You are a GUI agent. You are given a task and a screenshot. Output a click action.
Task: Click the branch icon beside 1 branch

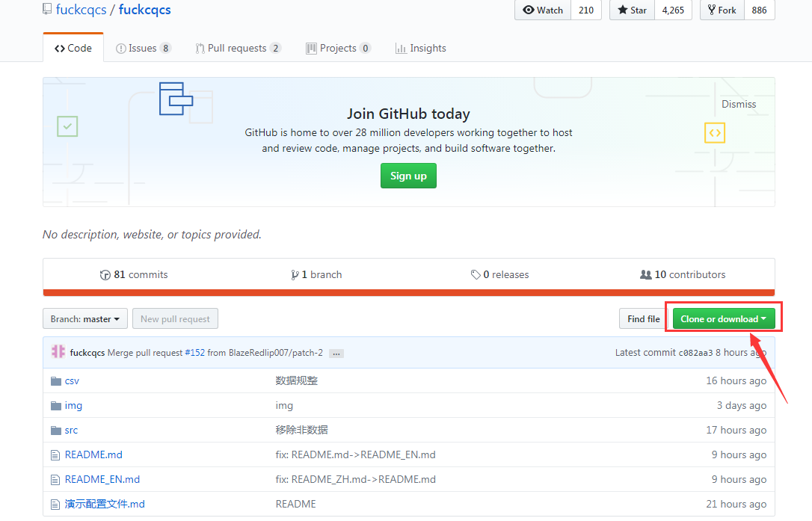pos(295,275)
